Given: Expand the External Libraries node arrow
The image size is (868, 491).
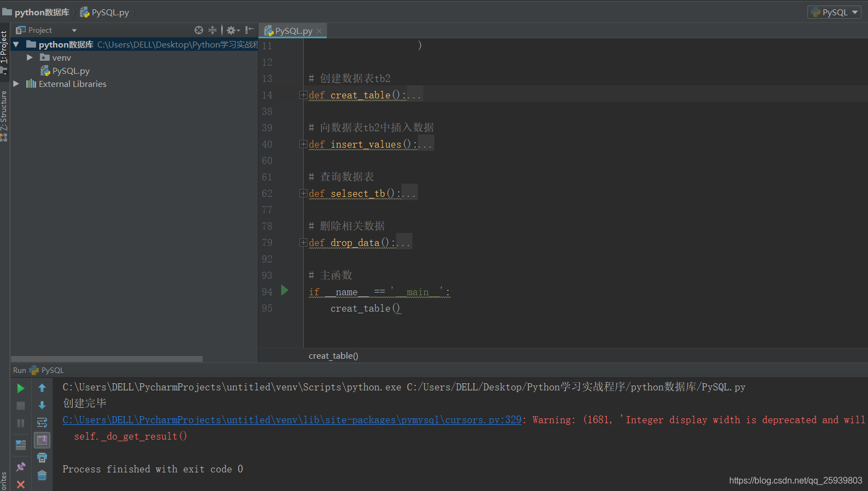Looking at the screenshot, I should pos(16,84).
